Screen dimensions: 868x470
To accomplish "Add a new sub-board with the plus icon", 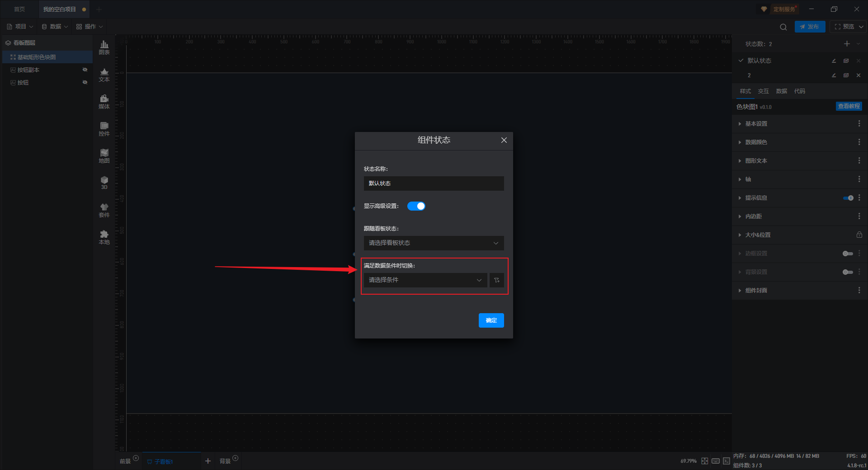I will 208,461.
